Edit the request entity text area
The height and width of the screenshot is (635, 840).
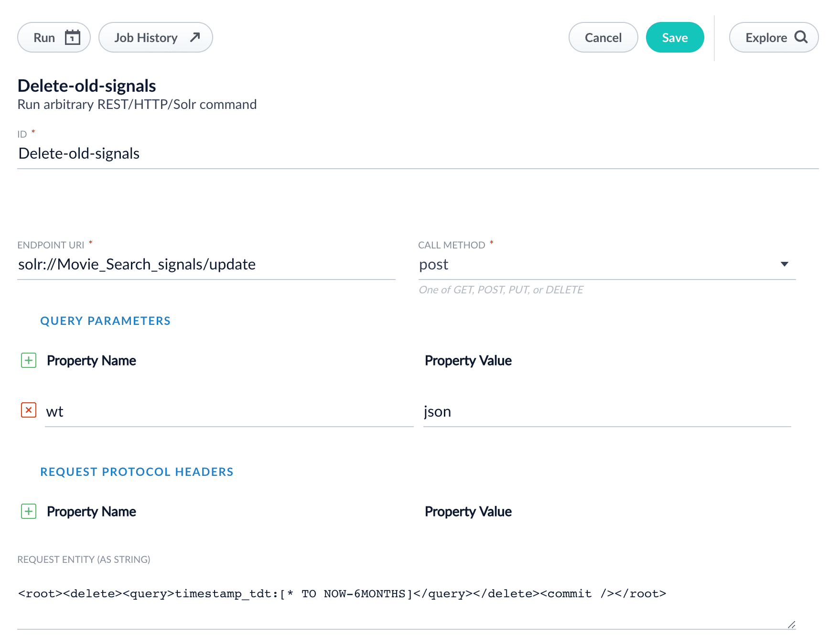[x=407, y=600]
